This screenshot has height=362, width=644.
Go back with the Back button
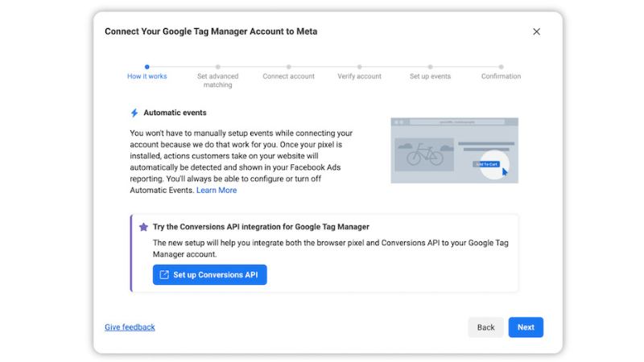pos(485,327)
